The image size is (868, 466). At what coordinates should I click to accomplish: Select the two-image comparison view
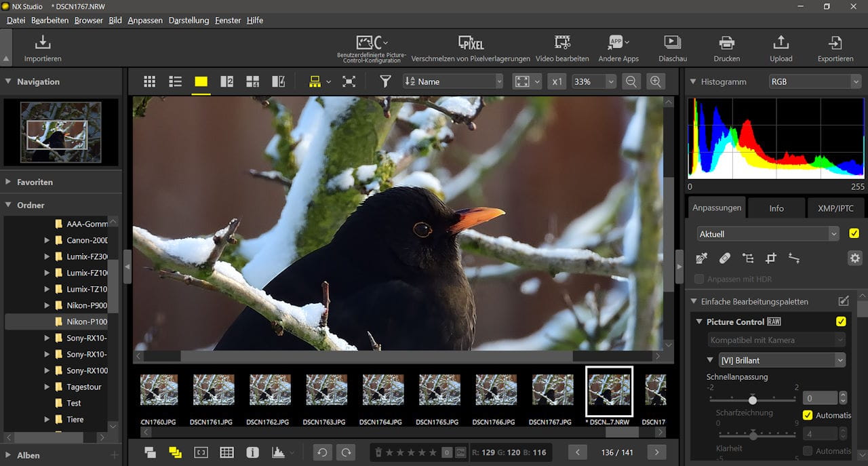(x=226, y=81)
